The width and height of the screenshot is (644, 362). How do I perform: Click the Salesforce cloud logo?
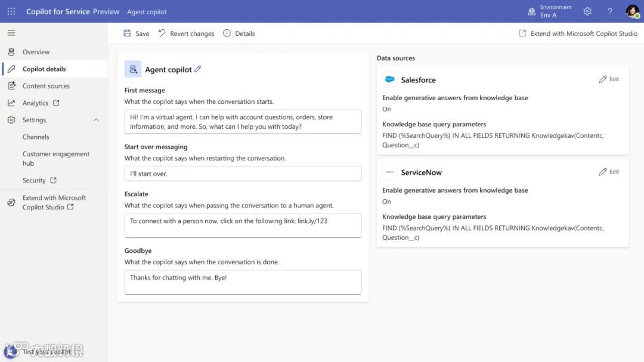click(389, 79)
